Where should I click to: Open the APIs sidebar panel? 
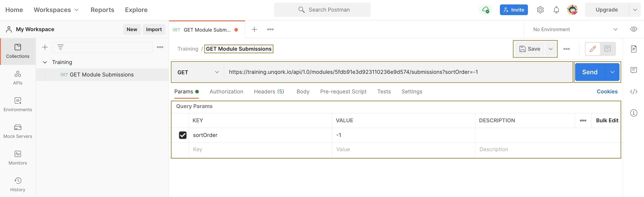18,78
